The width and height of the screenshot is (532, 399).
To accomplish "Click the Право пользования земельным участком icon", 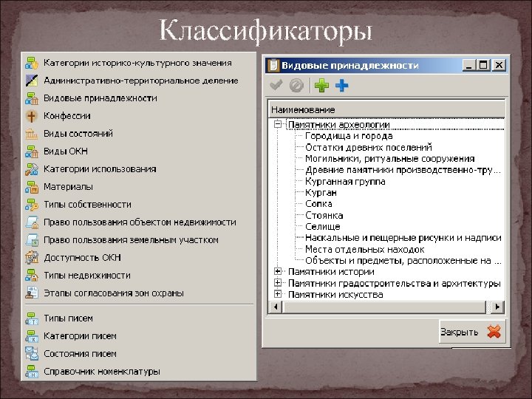I will (x=32, y=240).
